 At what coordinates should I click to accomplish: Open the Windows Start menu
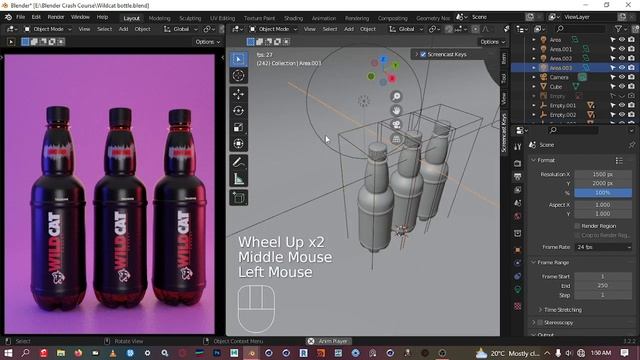8,353
